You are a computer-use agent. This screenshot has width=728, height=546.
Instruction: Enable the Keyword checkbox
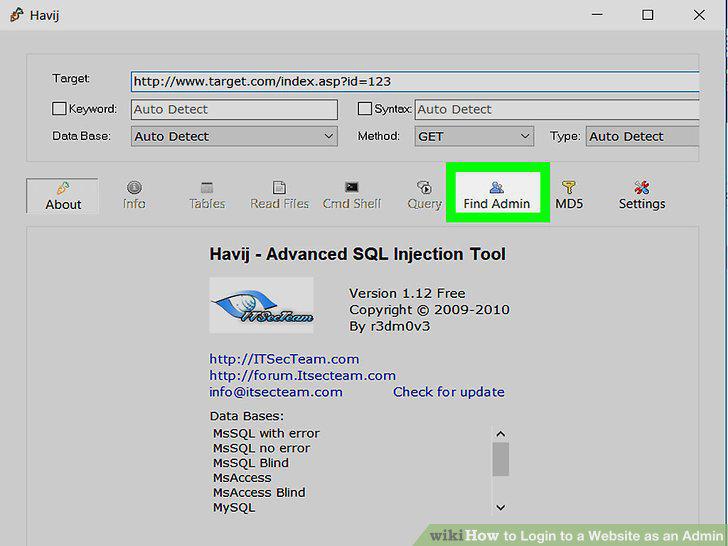click(59, 109)
